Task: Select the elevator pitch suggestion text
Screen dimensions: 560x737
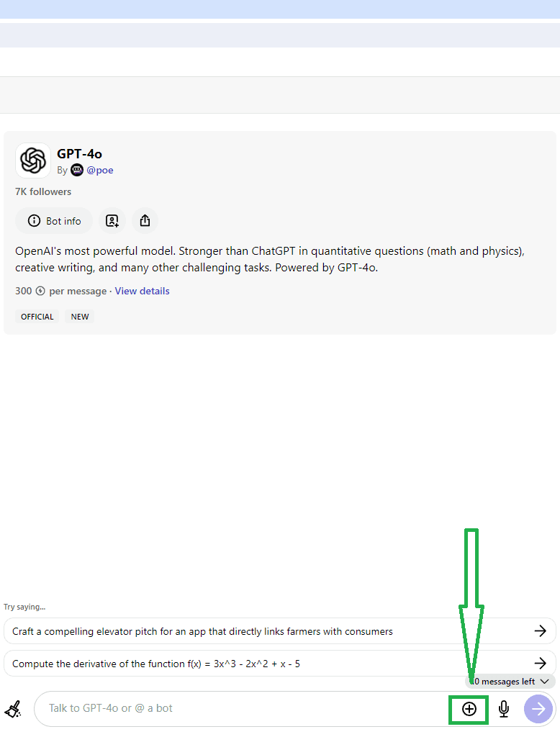Action: click(202, 631)
